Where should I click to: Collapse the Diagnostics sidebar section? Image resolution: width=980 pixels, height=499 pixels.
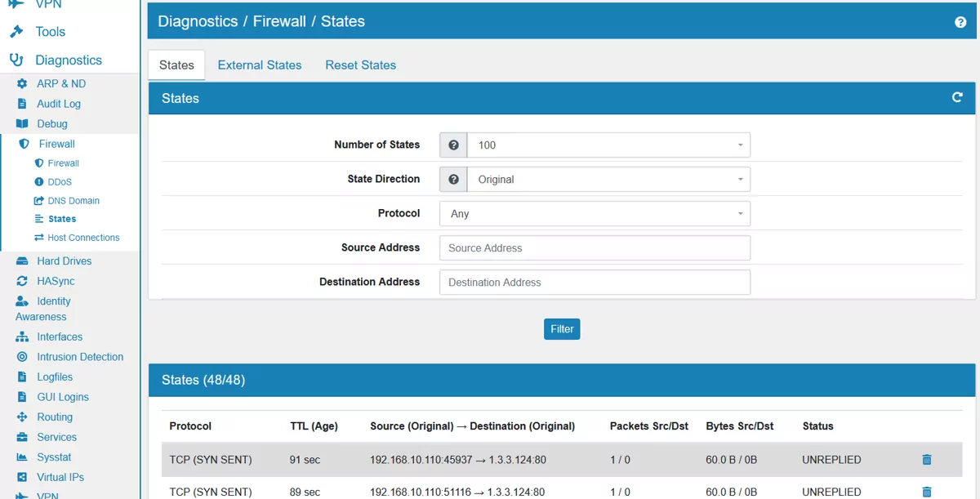coord(68,60)
